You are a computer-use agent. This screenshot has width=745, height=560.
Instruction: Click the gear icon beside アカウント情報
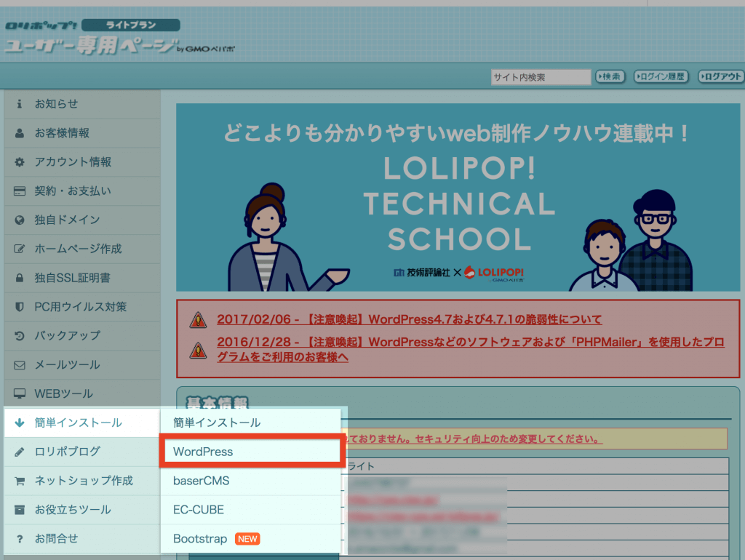tap(19, 162)
